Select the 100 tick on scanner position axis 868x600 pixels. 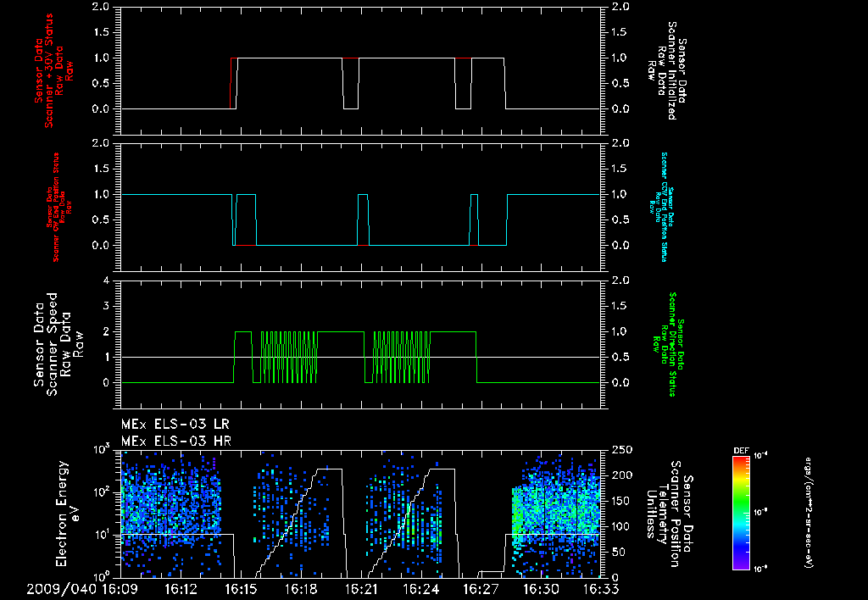click(x=622, y=526)
